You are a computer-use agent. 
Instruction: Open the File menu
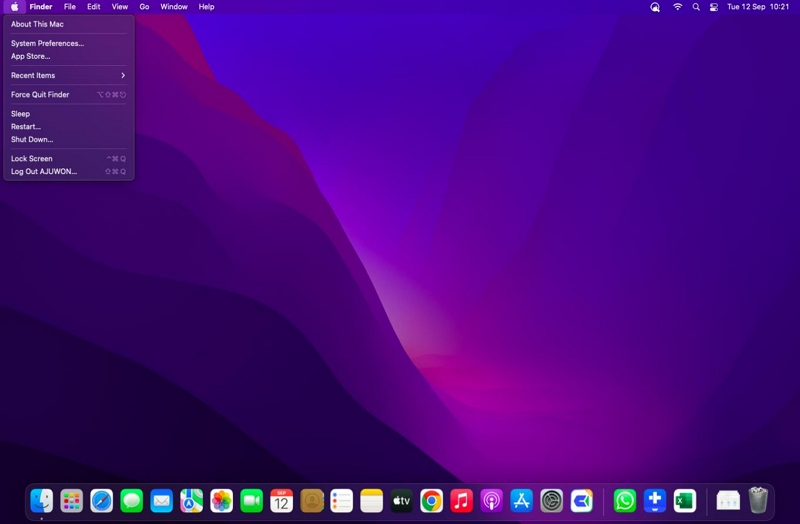pyautogui.click(x=70, y=7)
